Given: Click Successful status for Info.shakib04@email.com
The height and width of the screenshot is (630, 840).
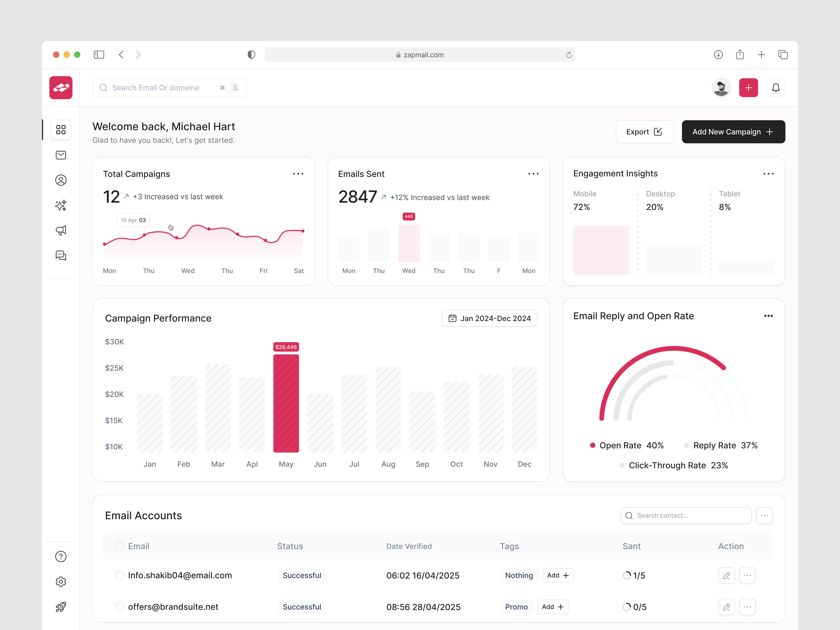Looking at the screenshot, I should pyautogui.click(x=302, y=575).
